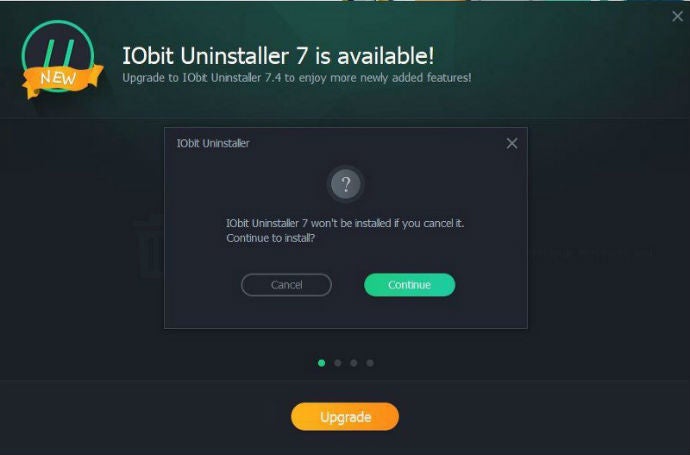Click the question mark icon in dialog
Viewport: 690px width, 455px height.
(346, 184)
